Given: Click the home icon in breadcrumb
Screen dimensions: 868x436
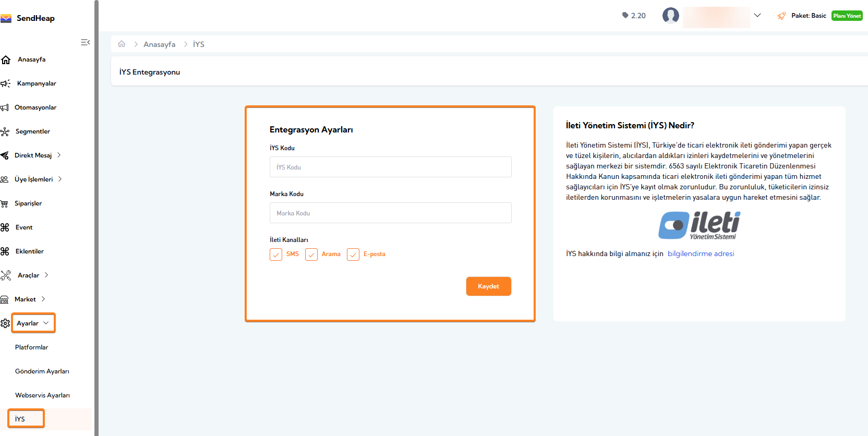Looking at the screenshot, I should [x=122, y=44].
